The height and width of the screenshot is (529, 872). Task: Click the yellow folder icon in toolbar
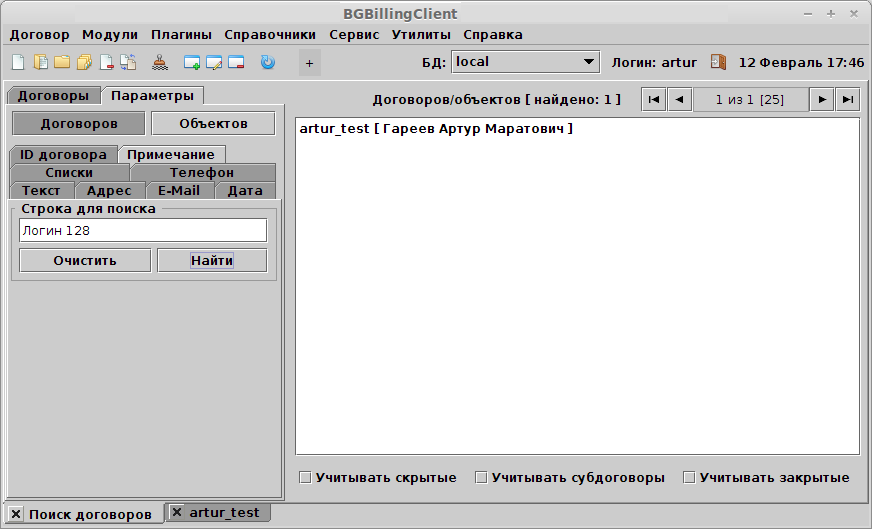coord(62,62)
